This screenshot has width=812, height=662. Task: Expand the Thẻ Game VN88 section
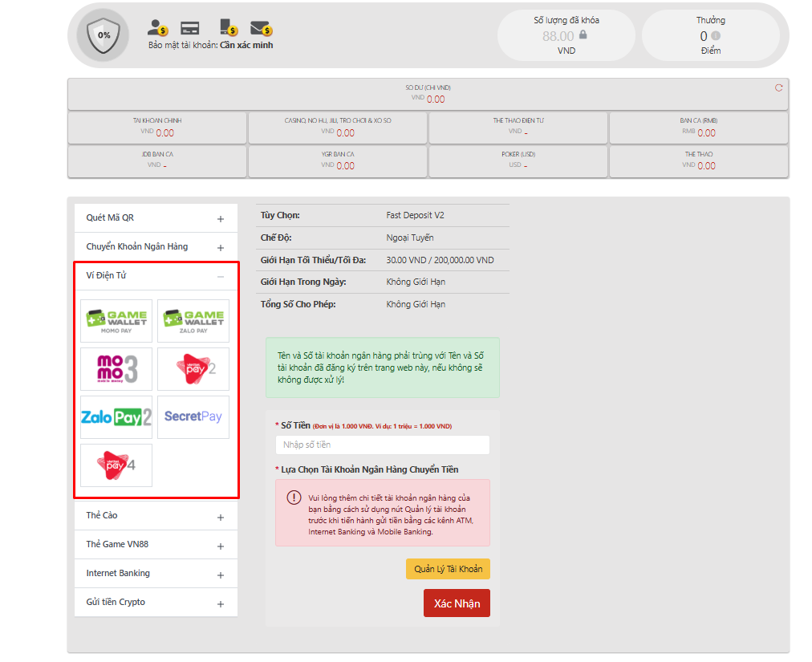click(156, 545)
